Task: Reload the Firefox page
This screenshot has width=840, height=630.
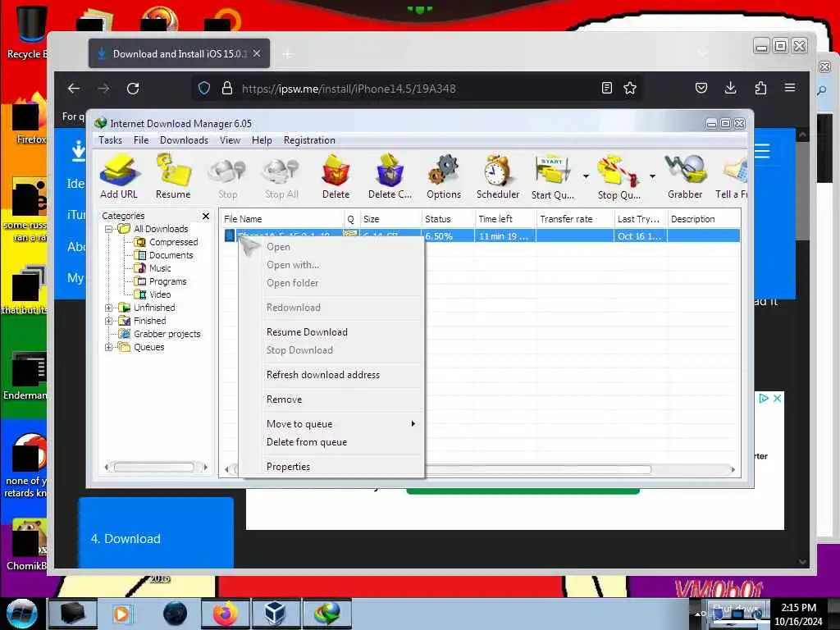Action: (x=133, y=89)
